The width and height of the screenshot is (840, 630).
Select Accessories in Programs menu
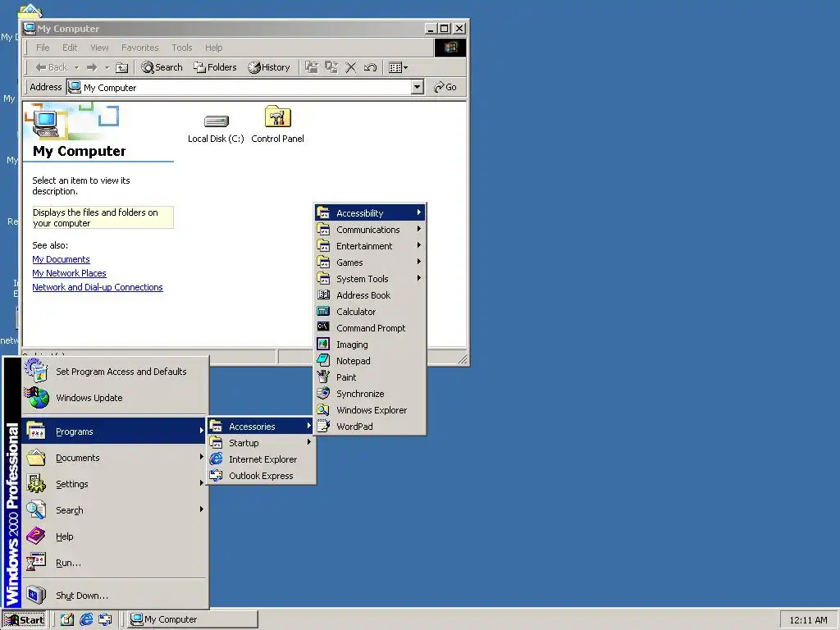pyautogui.click(x=261, y=427)
